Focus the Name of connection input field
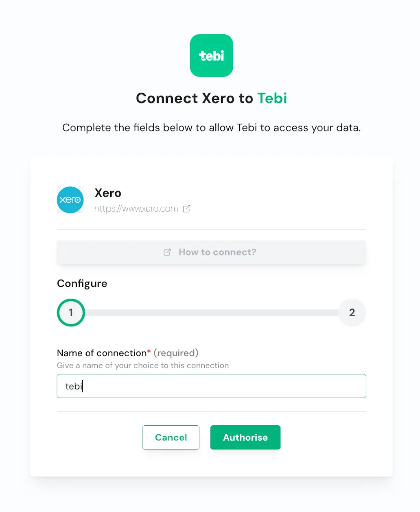Screen dimensions: 420x512 click(x=211, y=386)
